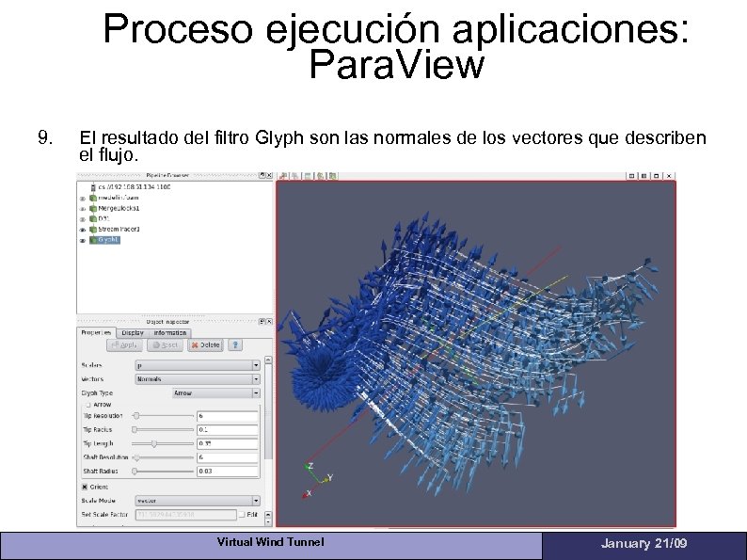
Task: Select the medellin.foam pipeline item
Action: (119, 198)
